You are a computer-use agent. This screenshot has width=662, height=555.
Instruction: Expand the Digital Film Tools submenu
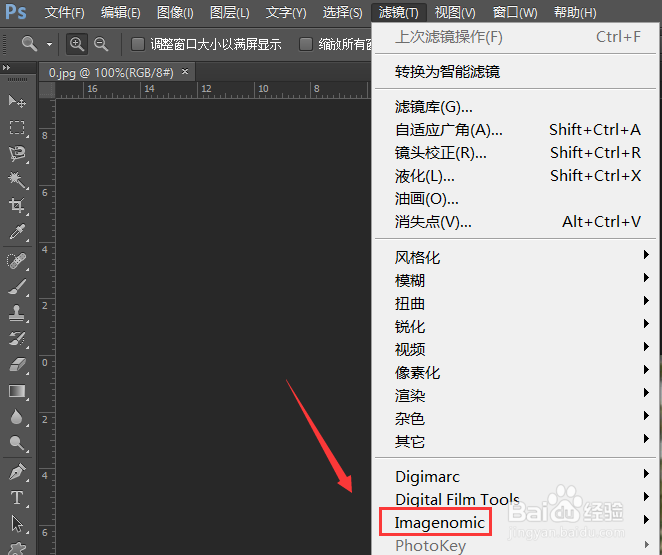tap(515, 499)
